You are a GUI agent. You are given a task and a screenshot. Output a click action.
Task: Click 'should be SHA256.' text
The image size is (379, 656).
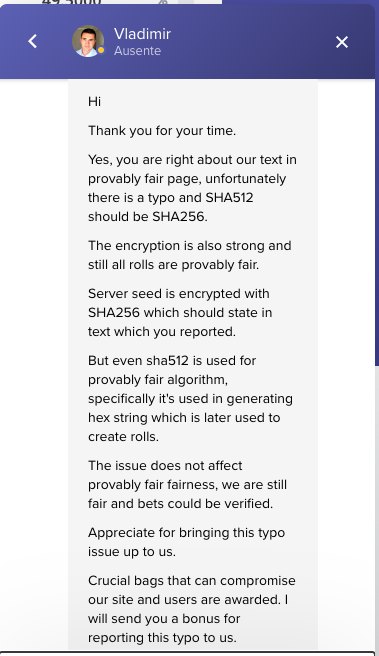148,217
